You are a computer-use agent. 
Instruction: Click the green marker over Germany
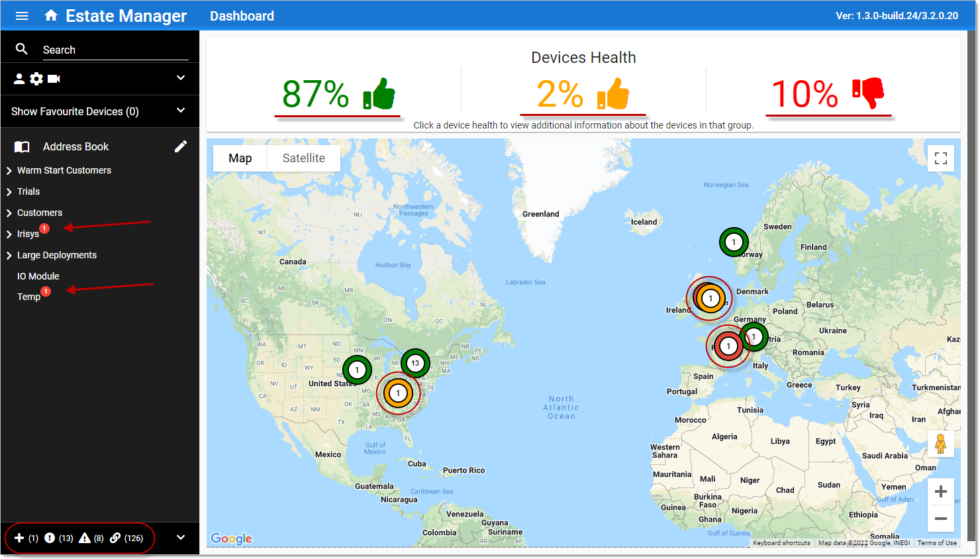click(754, 337)
